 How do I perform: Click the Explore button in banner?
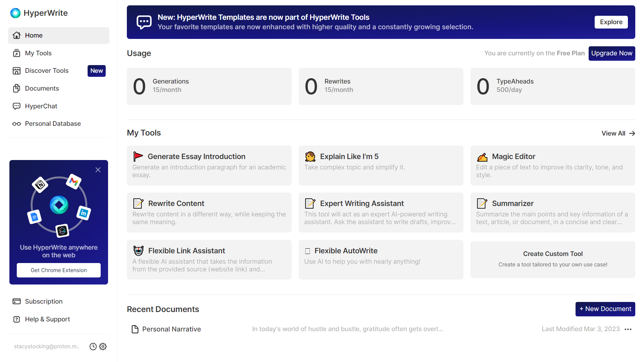click(611, 22)
